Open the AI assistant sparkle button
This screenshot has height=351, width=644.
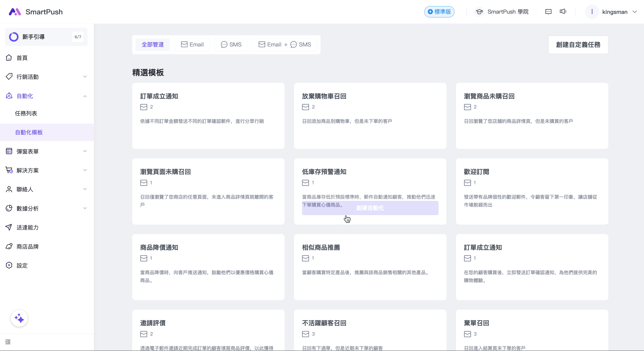point(19,318)
